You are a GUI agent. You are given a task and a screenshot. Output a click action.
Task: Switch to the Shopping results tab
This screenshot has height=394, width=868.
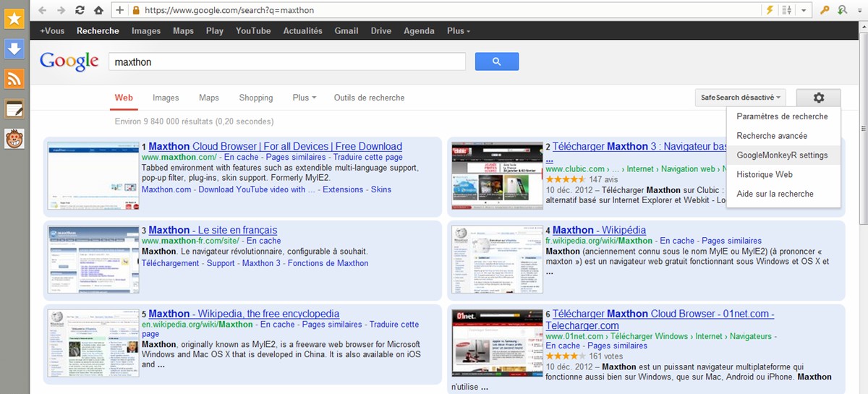[x=256, y=98]
